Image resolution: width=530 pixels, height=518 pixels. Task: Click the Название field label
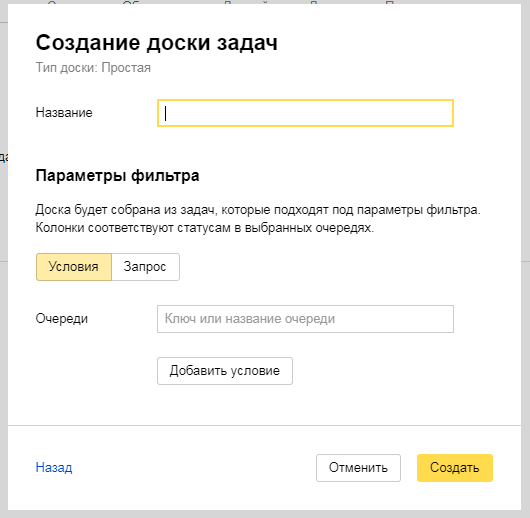(x=64, y=113)
